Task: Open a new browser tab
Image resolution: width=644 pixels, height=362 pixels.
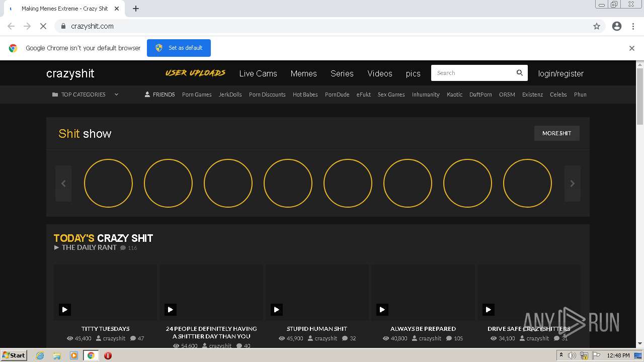Action: [x=136, y=9]
